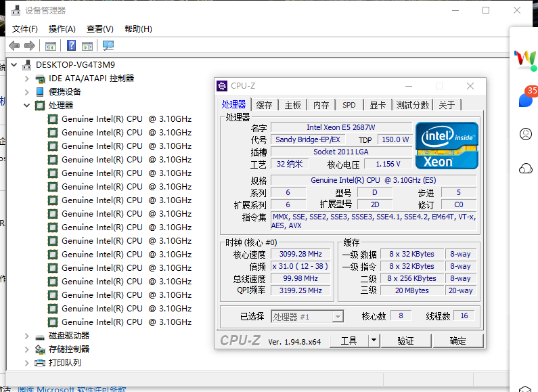Click the Forward arrow in Device Manager toolbar
This screenshot has width=538, height=392.
tap(30, 45)
